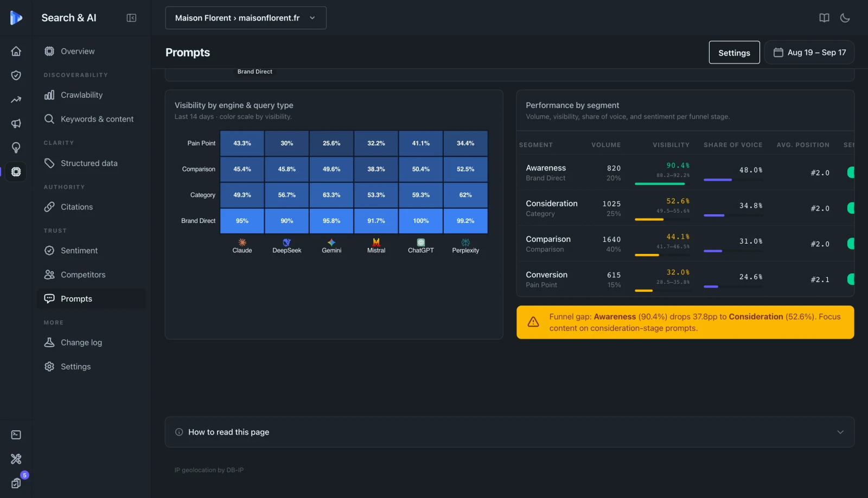
Task: Open Competitors page
Action: tap(91, 275)
